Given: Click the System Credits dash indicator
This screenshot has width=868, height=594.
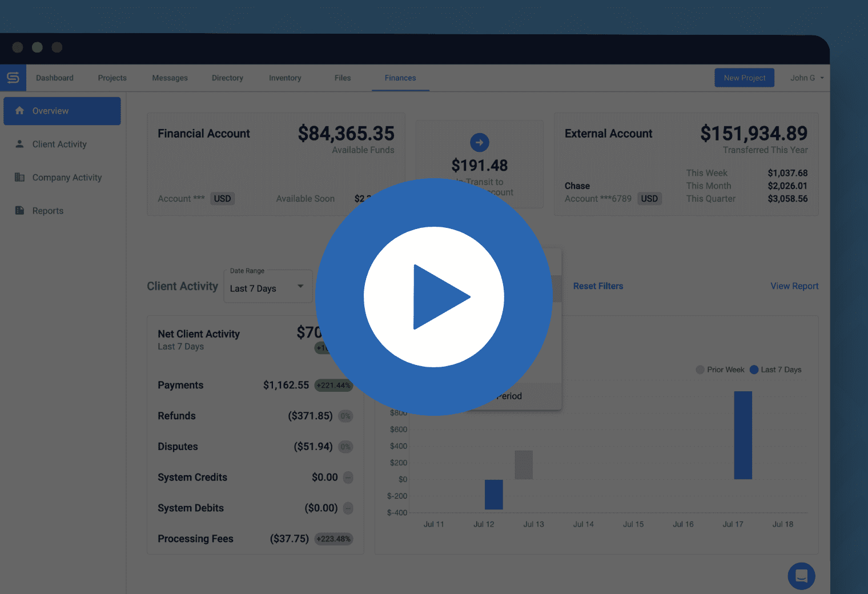Looking at the screenshot, I should 348,477.
